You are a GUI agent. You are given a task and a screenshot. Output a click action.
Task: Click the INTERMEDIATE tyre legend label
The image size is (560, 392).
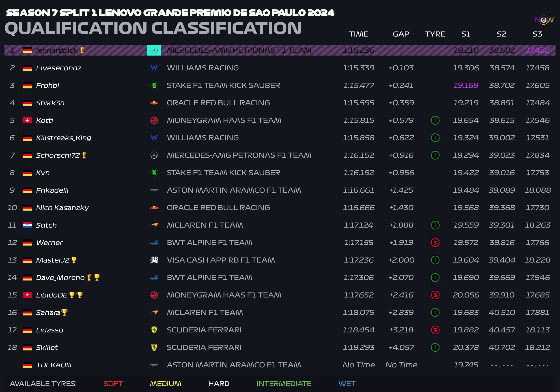(284, 383)
